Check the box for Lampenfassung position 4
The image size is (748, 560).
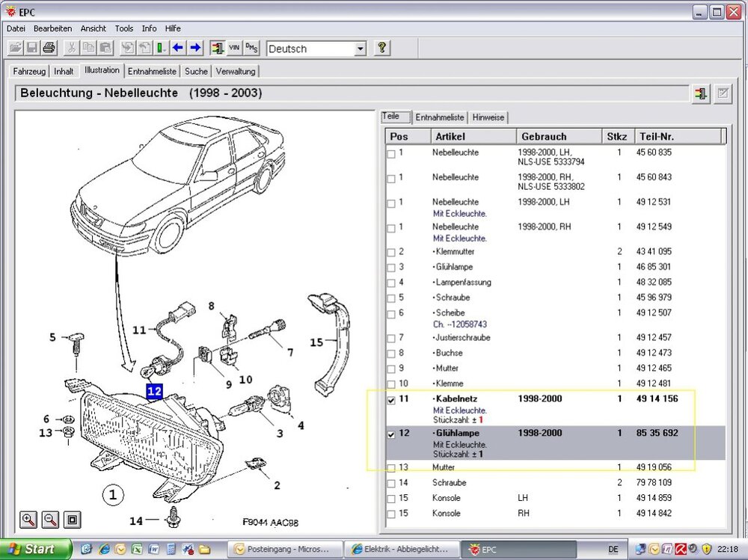pos(391,283)
